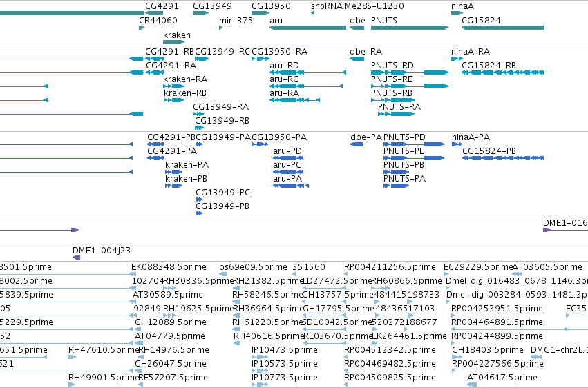Select transcript CG13949-RB
Viewport: 588px width, 388px height.
[200, 128]
